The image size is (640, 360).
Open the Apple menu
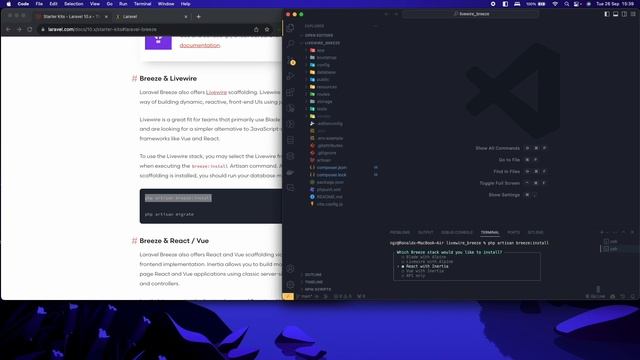[9, 4]
